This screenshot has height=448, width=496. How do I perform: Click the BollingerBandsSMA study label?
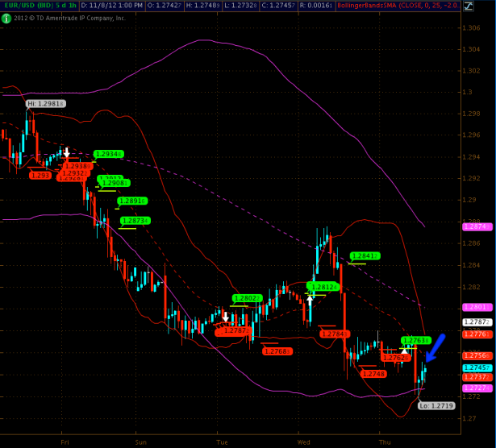pos(403,5)
